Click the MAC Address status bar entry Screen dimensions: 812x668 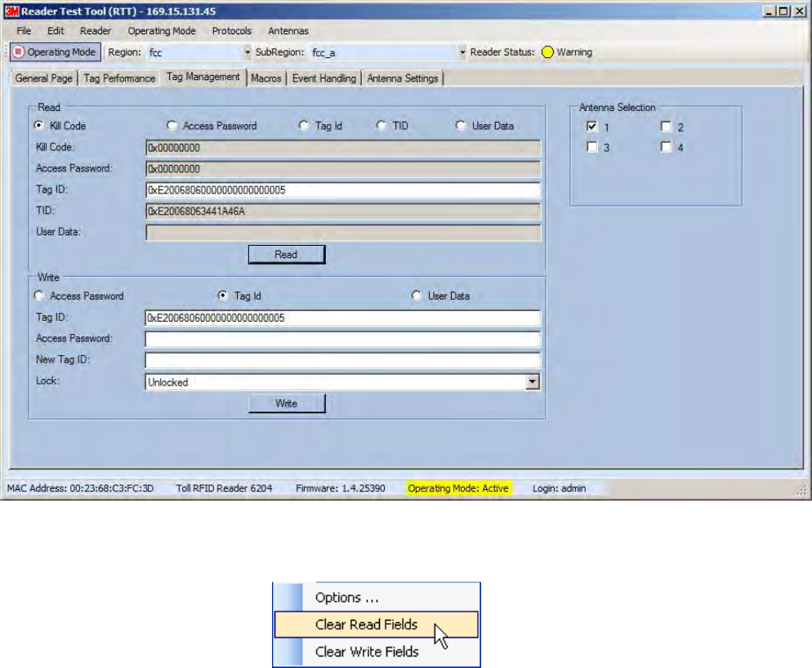80,488
